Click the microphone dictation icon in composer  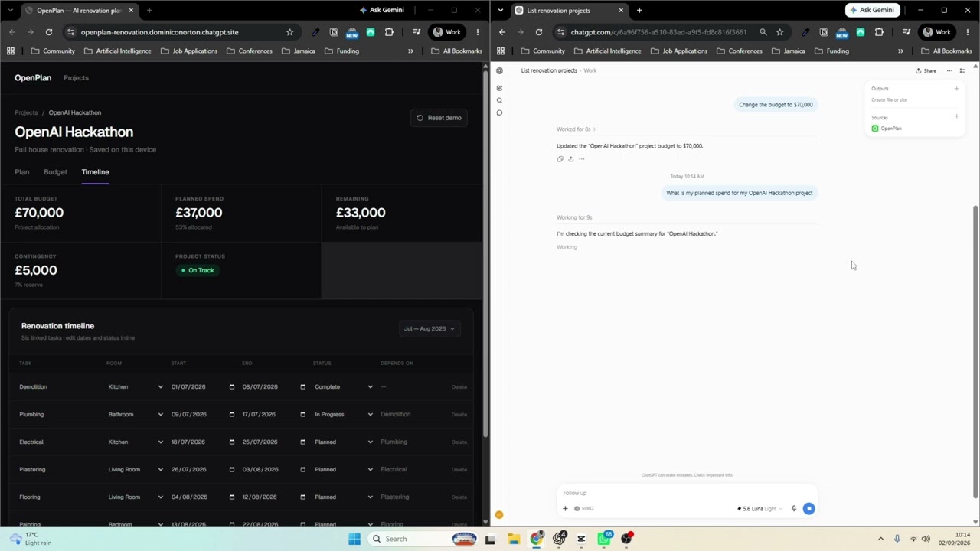(x=794, y=508)
